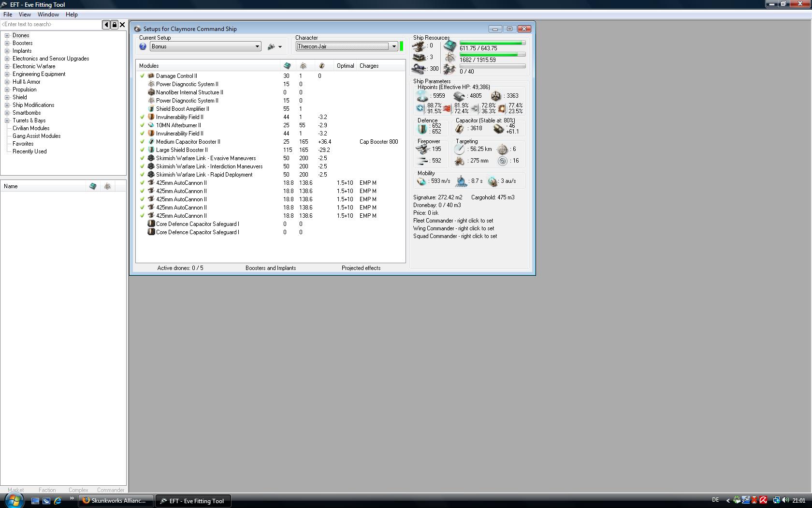Click the EM resistance icon next to 88.7%
Viewport: 812px width, 508px height.
(x=420, y=108)
